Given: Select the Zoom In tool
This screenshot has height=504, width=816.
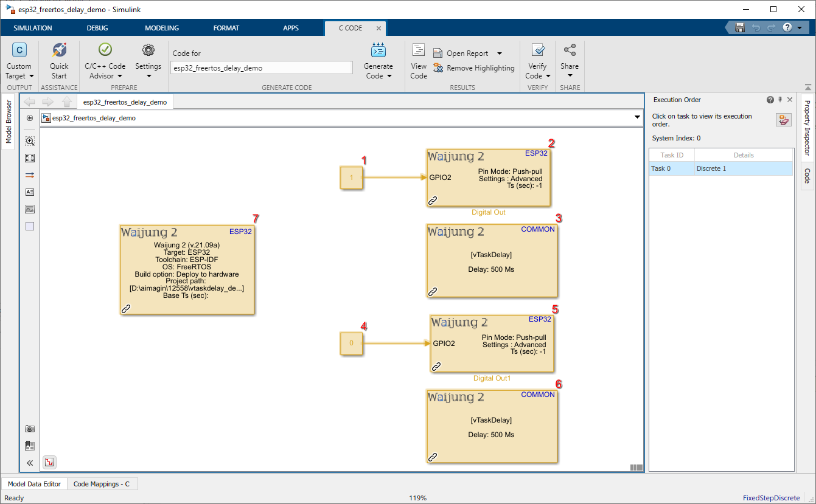Looking at the screenshot, I should coord(30,141).
